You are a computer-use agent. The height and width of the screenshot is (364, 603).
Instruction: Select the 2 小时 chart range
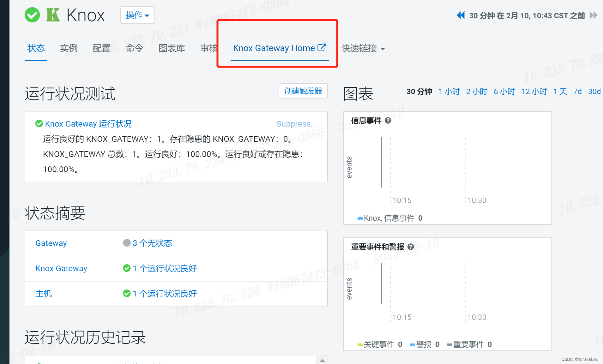477,92
